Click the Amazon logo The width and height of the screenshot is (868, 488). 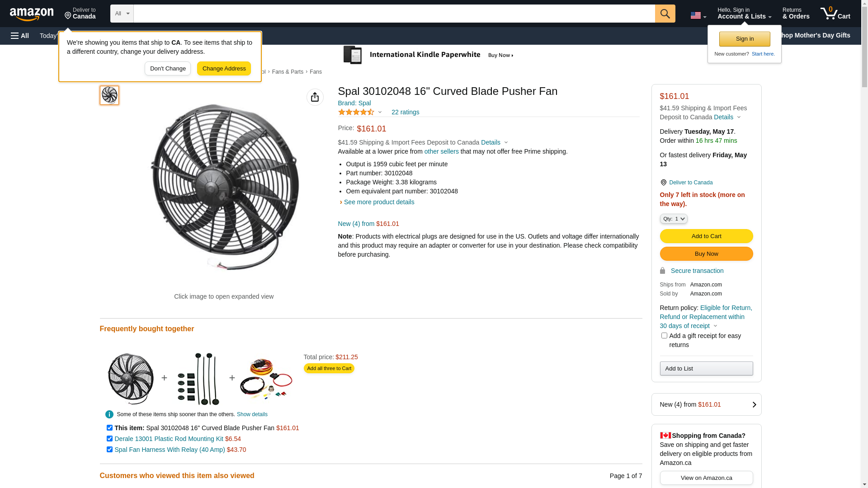(32, 14)
